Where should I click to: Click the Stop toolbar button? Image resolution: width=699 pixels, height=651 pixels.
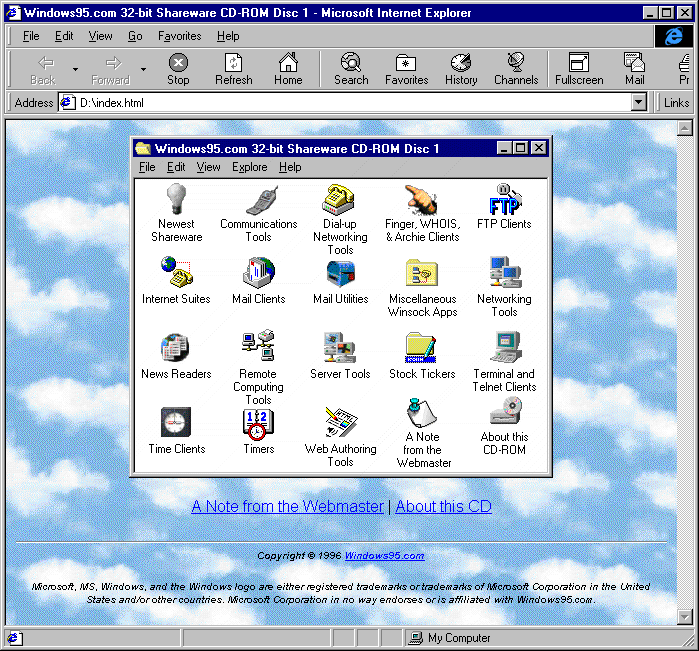coord(178,69)
